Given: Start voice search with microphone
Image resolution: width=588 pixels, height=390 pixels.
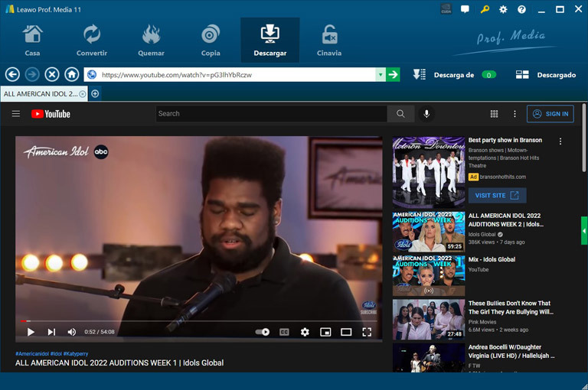Looking at the screenshot, I should [x=426, y=113].
